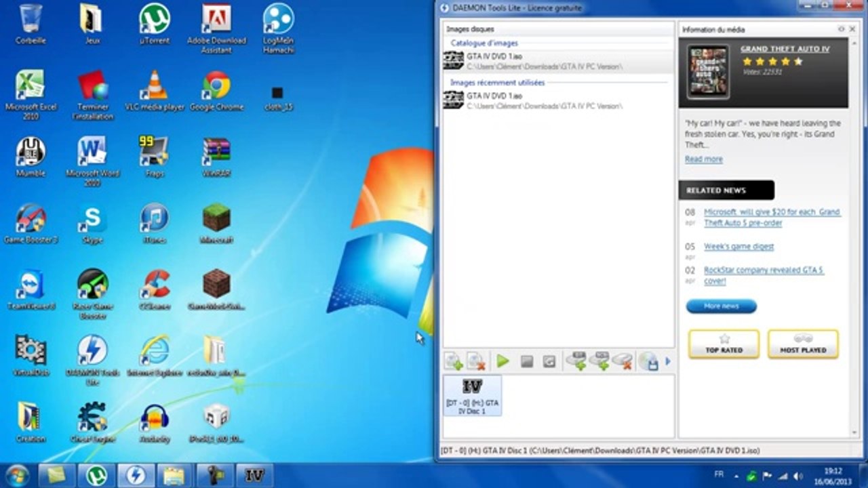Open Adobe Download Assistant desktop icon
The height and width of the screenshot is (488, 868).
216,28
